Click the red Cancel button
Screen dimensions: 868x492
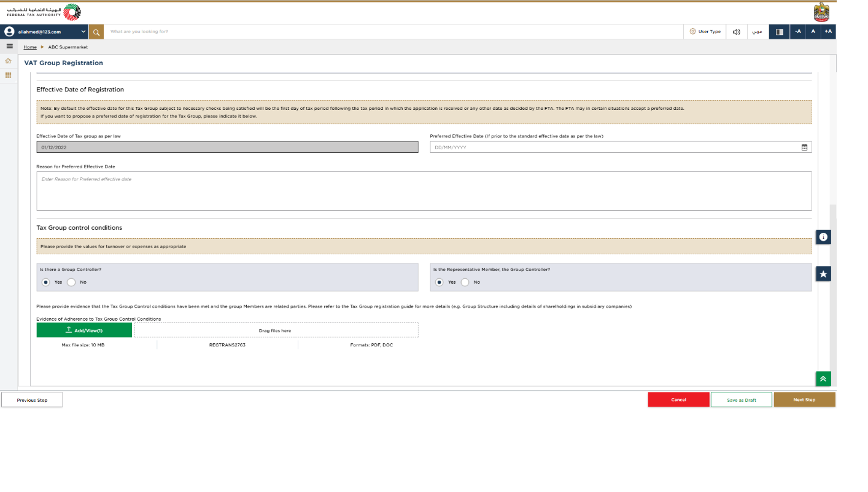[x=678, y=400]
